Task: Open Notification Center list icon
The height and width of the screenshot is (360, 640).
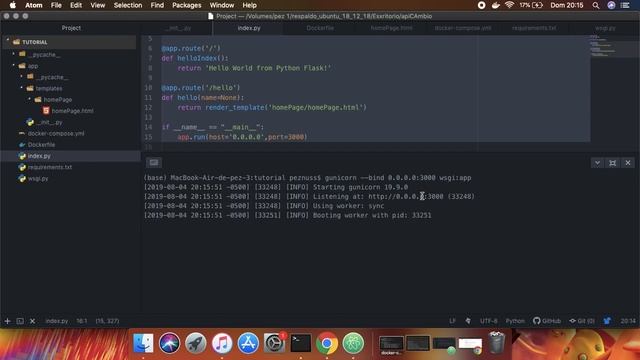Action: click(x=625, y=5)
